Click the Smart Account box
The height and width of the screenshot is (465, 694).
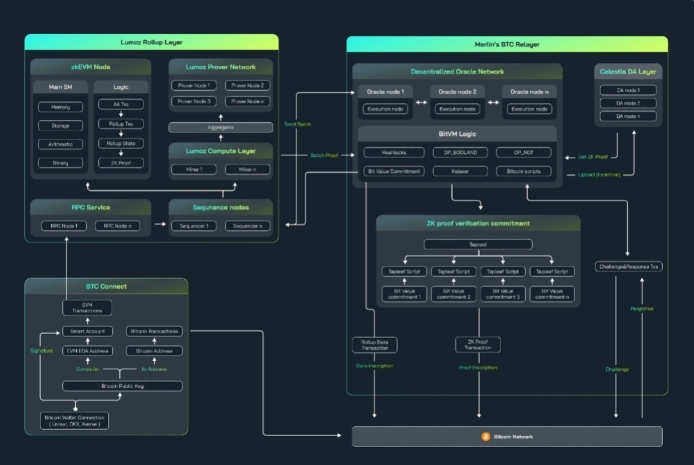(87, 331)
